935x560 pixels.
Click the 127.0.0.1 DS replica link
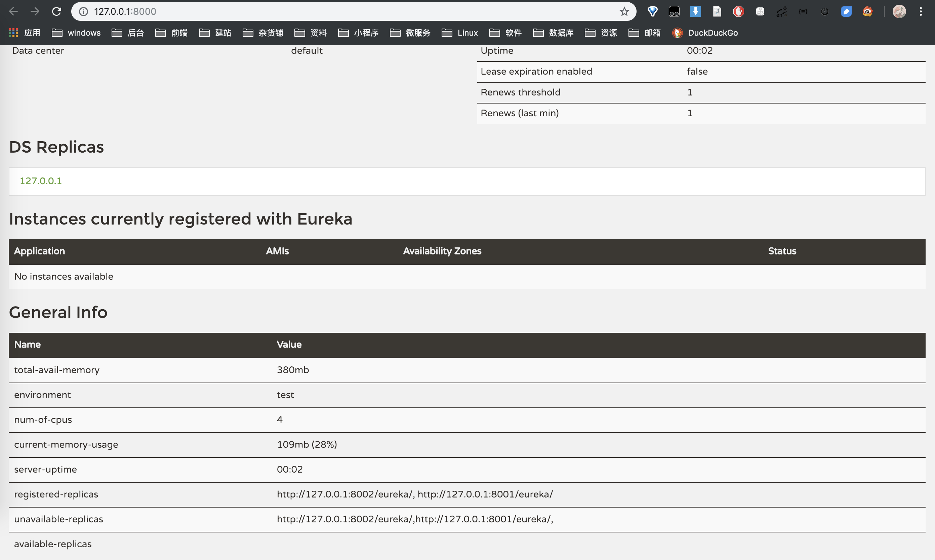[x=41, y=181]
